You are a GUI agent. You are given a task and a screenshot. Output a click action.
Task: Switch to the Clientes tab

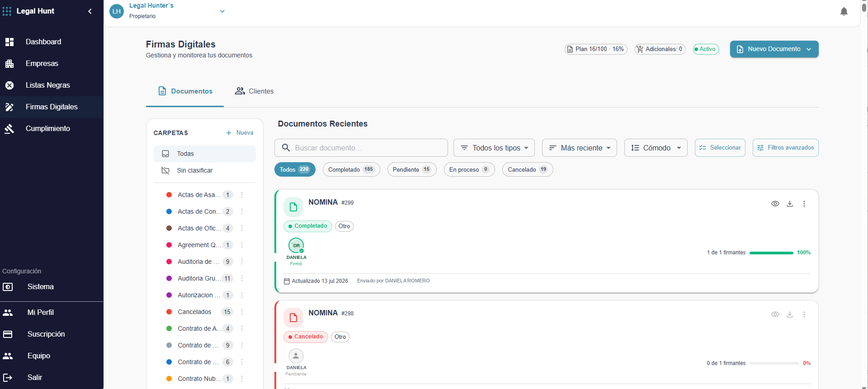[x=254, y=91]
